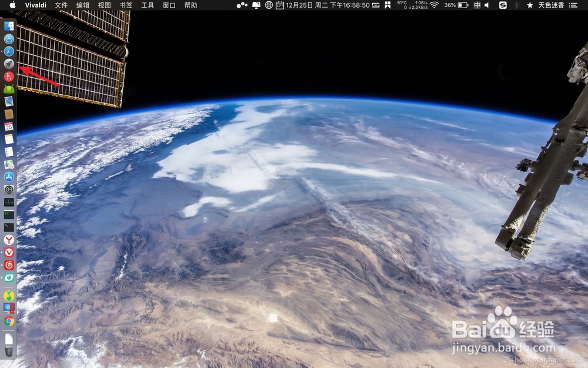Image resolution: width=588 pixels, height=368 pixels.
Task: Click the star icon in menu bar
Action: (530, 5)
